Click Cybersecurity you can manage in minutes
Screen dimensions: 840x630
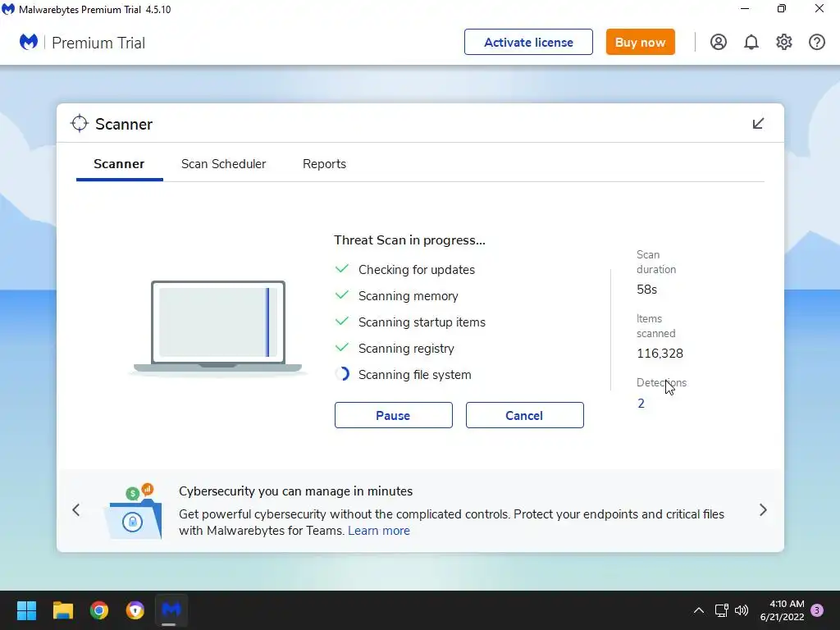click(x=295, y=491)
